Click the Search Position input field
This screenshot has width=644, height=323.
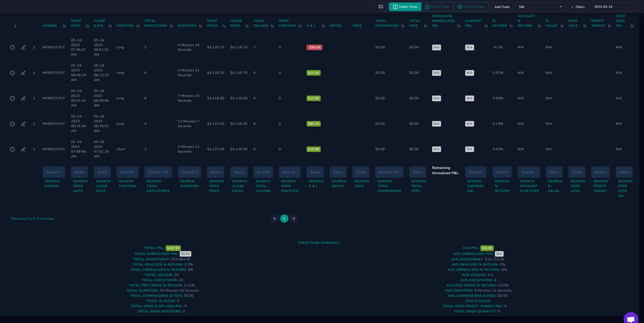[x=128, y=172]
